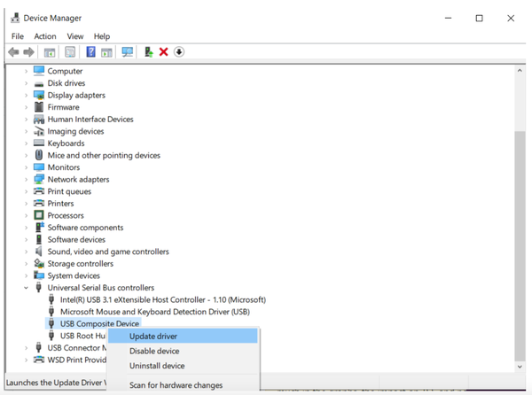Click the scrollbar up arrow
This screenshot has height=395, width=532.
pos(520,71)
